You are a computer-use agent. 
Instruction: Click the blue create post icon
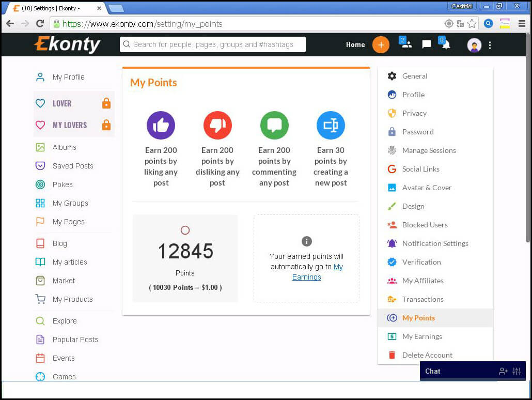pos(331,126)
